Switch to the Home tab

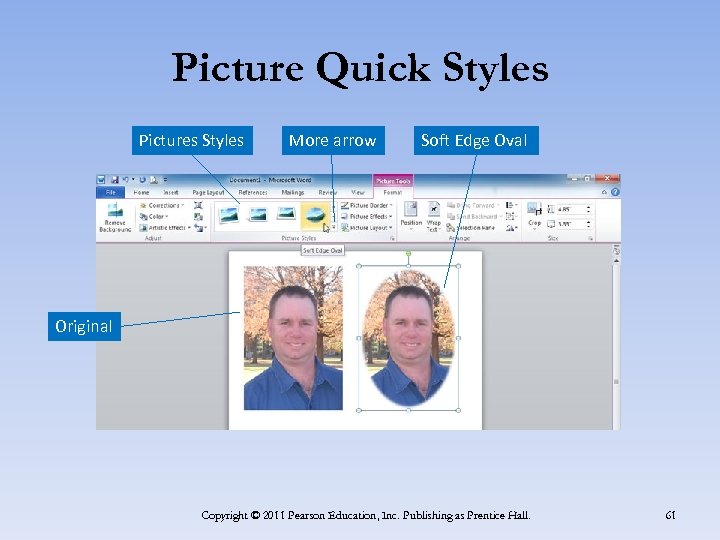pyautogui.click(x=141, y=192)
